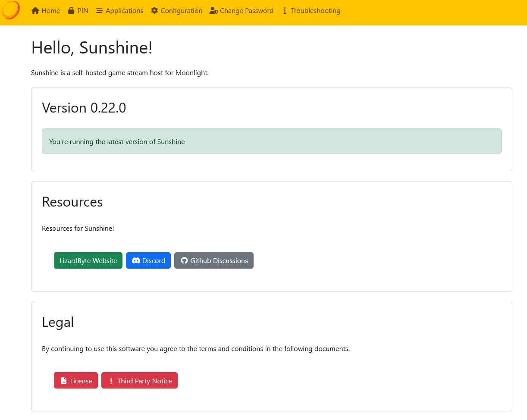View the Third Party Notice text
This screenshot has width=527, height=420.
point(144,381)
